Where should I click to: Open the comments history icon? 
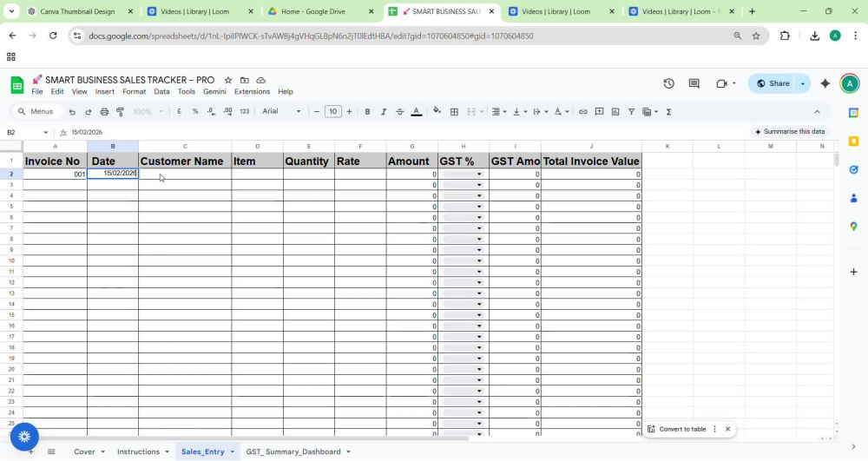point(694,83)
